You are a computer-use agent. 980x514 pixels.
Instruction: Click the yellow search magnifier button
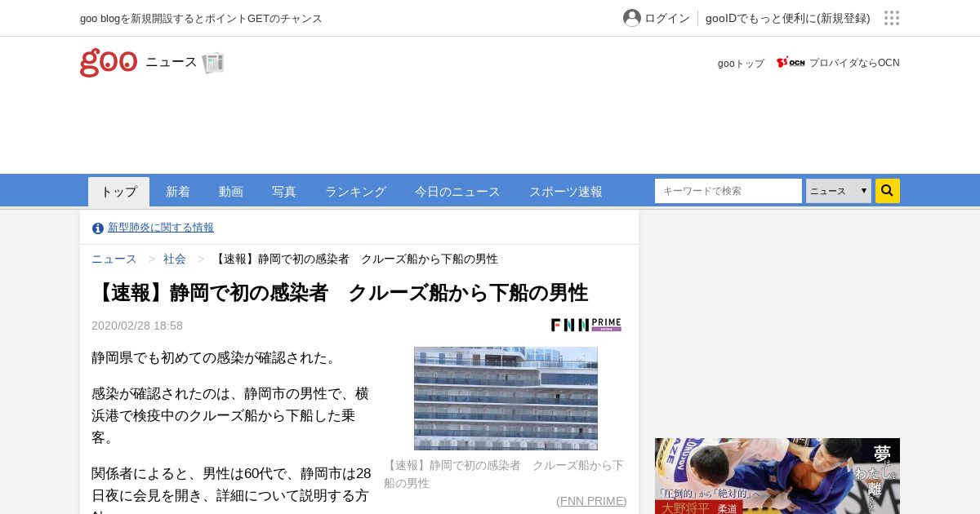click(888, 191)
